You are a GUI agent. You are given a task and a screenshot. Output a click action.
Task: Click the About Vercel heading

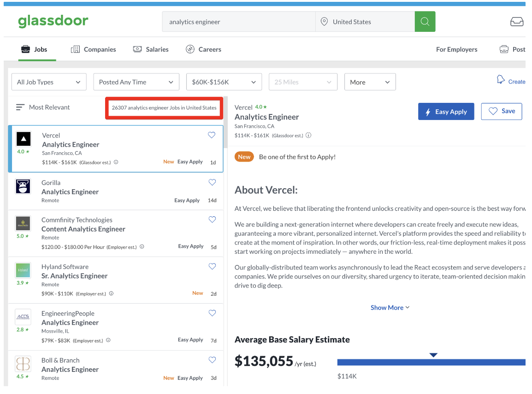click(266, 190)
